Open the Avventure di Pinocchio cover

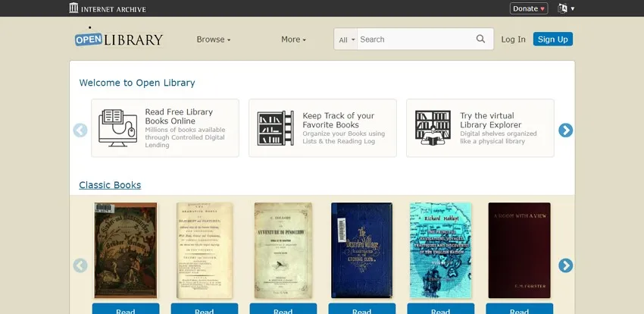[x=283, y=250]
